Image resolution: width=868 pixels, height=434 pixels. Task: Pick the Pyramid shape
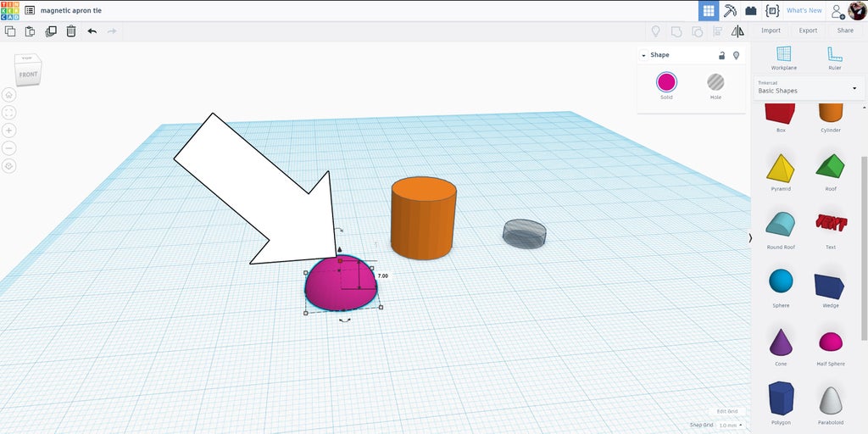click(x=781, y=172)
